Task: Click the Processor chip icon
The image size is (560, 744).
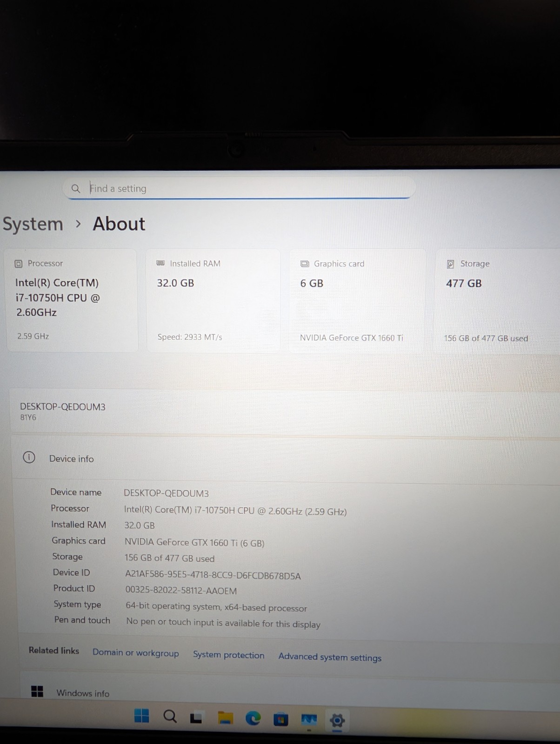Action: click(19, 264)
